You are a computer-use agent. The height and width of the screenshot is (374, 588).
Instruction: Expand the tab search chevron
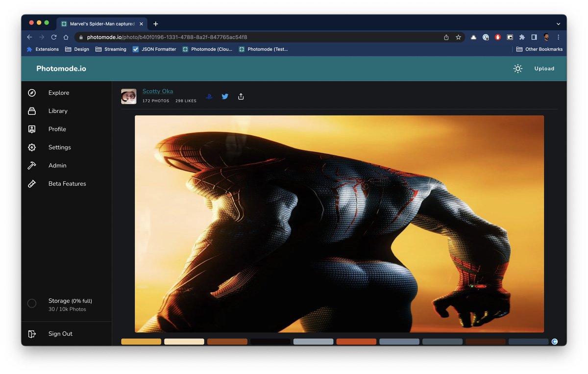coord(558,24)
